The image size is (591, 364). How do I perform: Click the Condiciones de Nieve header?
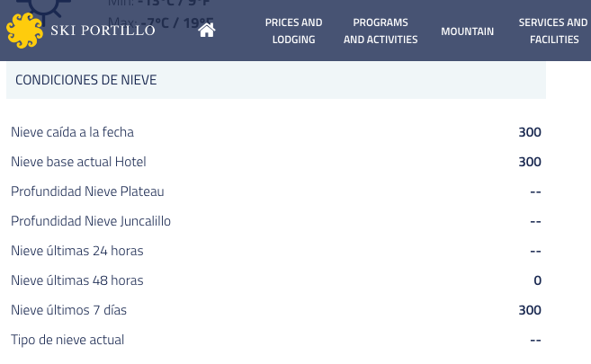[x=276, y=80]
